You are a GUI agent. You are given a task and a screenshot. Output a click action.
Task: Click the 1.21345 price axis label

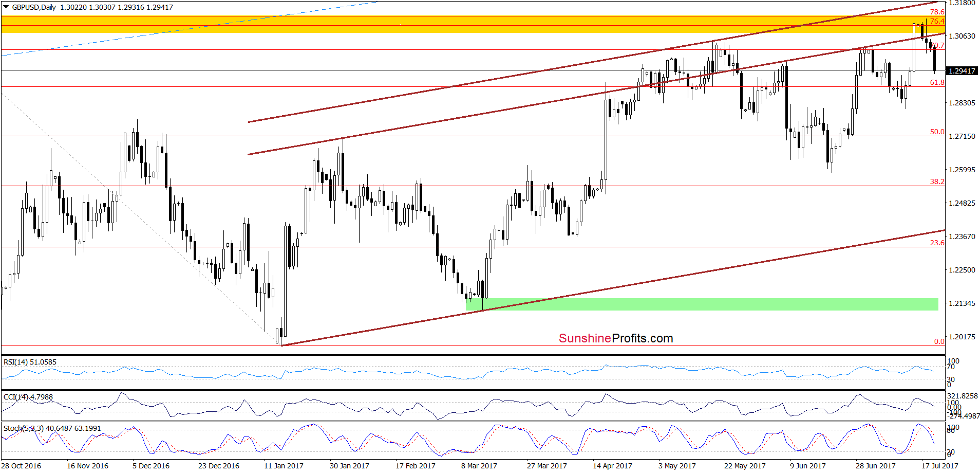pyautogui.click(x=962, y=303)
